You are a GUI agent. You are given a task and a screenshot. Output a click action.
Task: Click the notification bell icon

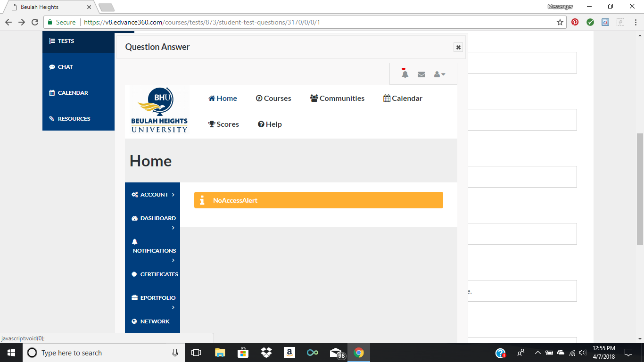click(x=405, y=74)
